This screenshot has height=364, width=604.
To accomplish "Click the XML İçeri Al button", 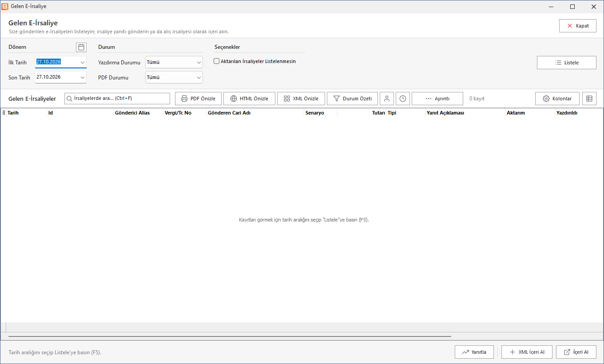I will tap(527, 352).
